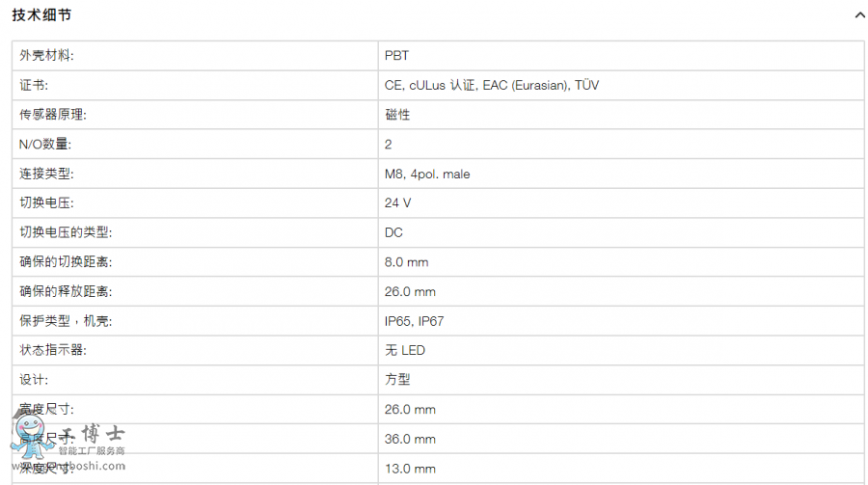The width and height of the screenshot is (868, 485).
Task: Select the 传感器原理 label
Action: 53,115
